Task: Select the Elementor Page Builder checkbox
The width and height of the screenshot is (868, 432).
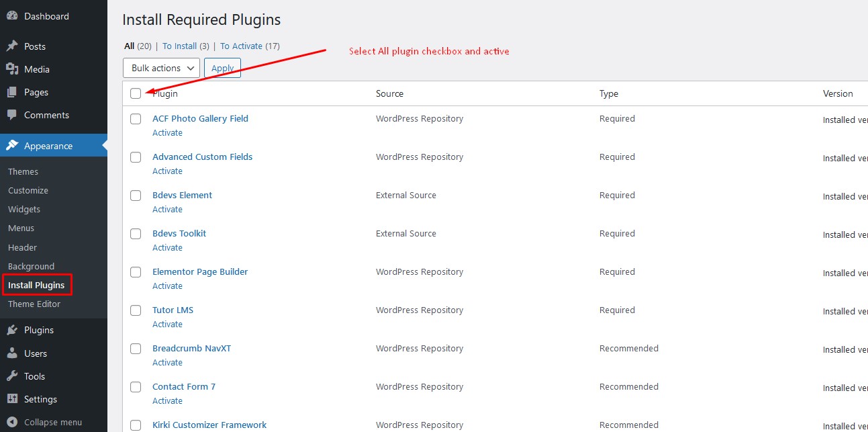Action: coord(136,272)
